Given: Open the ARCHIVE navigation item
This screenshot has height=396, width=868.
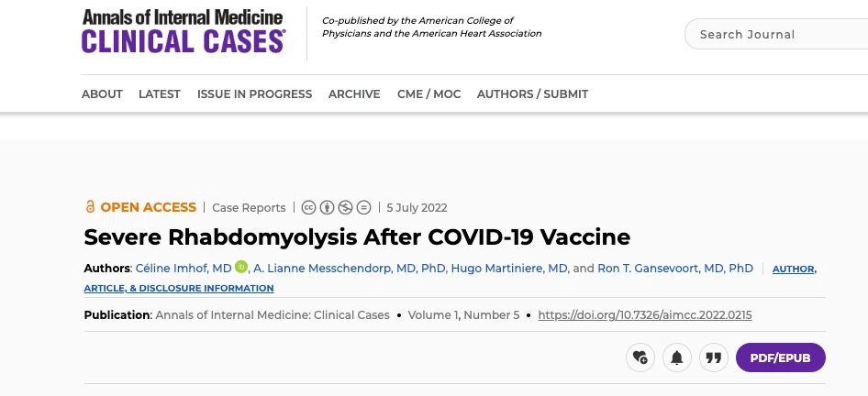Looking at the screenshot, I should [x=354, y=94].
